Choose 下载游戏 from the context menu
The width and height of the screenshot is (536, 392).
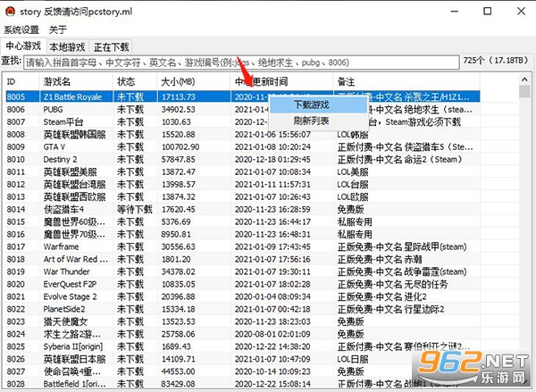pos(319,104)
